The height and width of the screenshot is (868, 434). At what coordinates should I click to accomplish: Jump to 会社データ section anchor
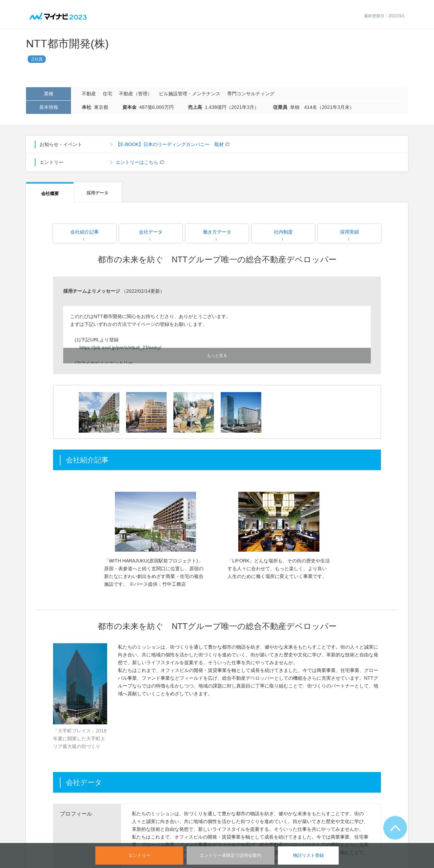coord(151,233)
